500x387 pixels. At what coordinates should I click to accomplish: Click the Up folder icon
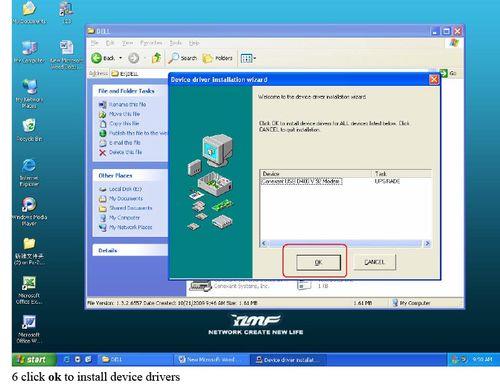[x=156, y=58]
